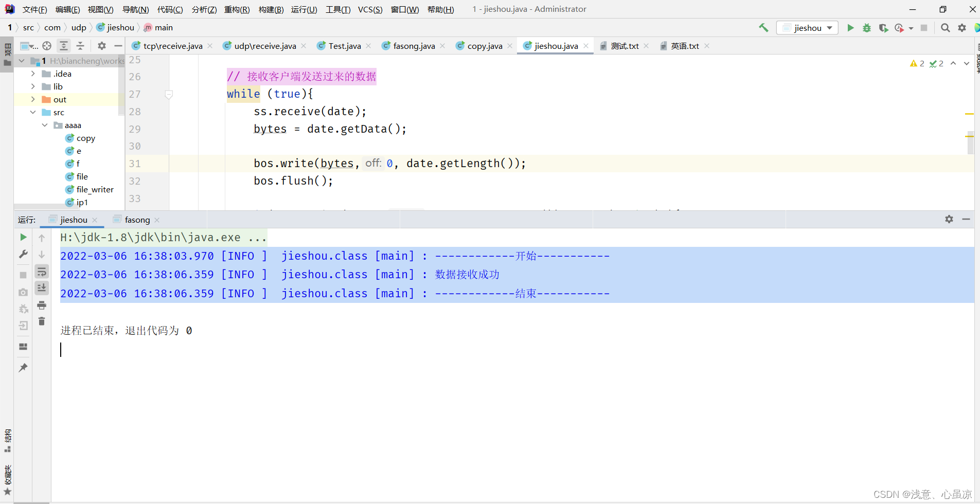Image resolution: width=980 pixels, height=504 pixels.
Task: Click the down arrow in the console toolbar
Action: pos(42,255)
